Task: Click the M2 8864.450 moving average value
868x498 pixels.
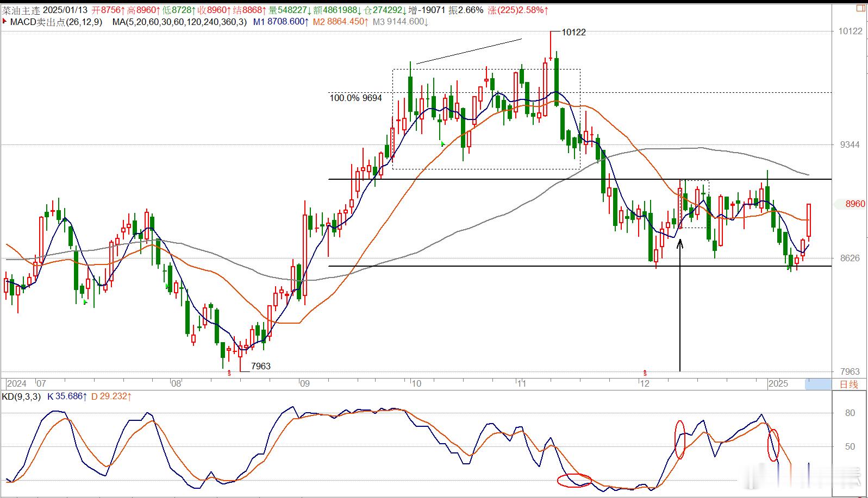Action: (341, 22)
